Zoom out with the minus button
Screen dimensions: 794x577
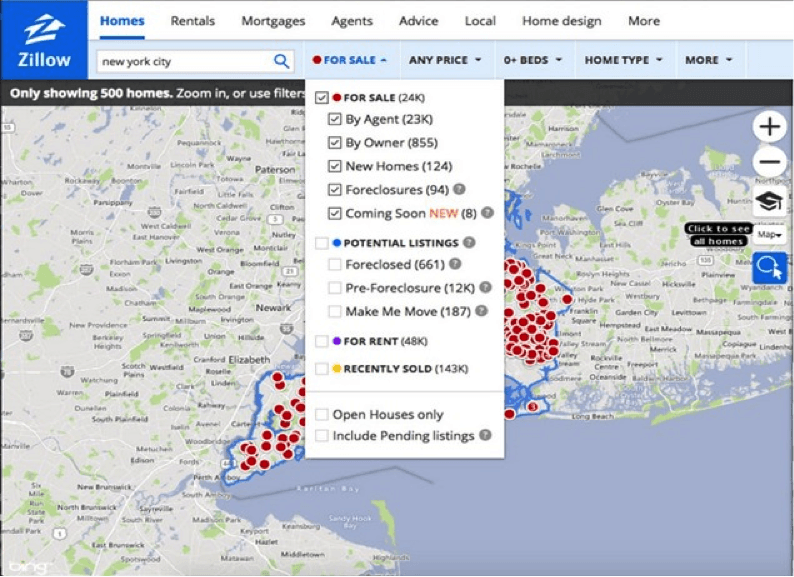[x=769, y=162]
